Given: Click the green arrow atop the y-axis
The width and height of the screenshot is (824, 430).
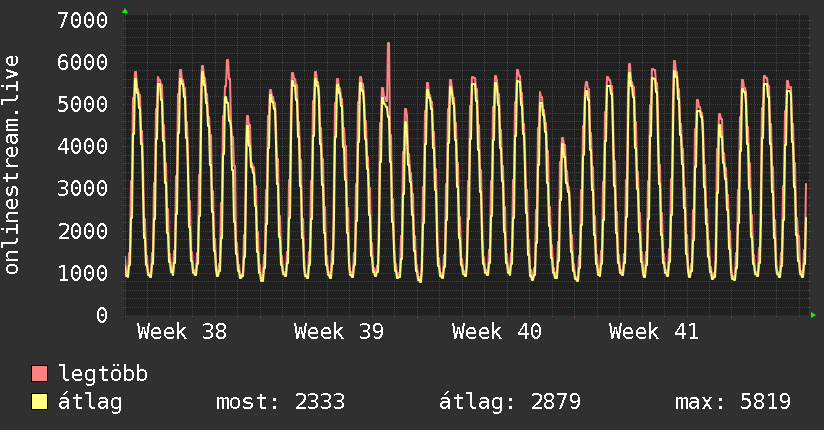Looking at the screenshot, I should 124,11.
